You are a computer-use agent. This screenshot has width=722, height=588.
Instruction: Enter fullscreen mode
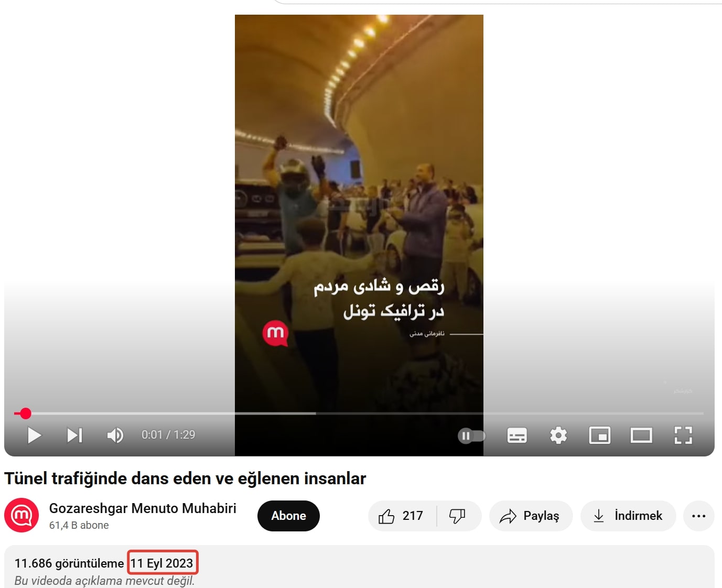pos(683,435)
